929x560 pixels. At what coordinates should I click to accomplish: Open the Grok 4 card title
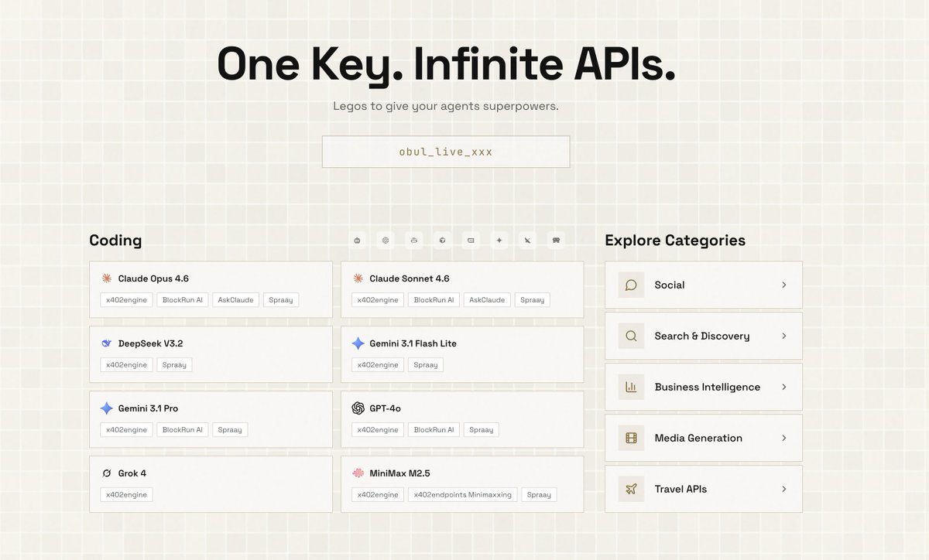pyautogui.click(x=132, y=473)
